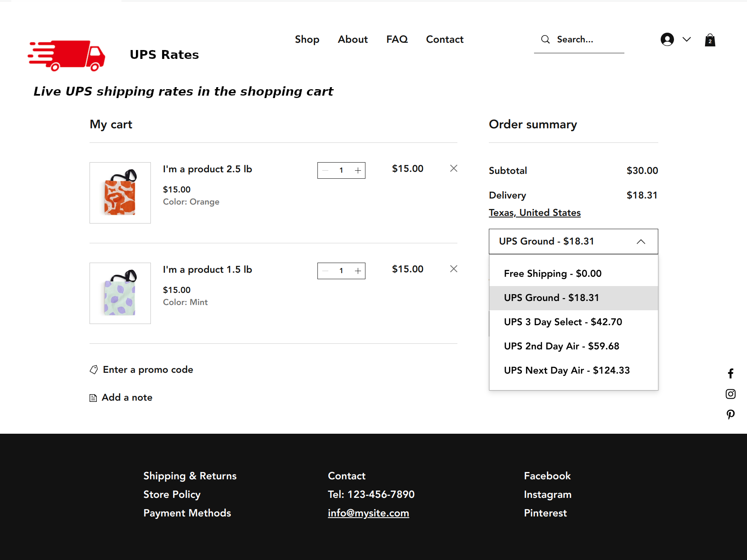The width and height of the screenshot is (747, 560).
Task: Click the Delivery $18.31 amount
Action: 642,195
